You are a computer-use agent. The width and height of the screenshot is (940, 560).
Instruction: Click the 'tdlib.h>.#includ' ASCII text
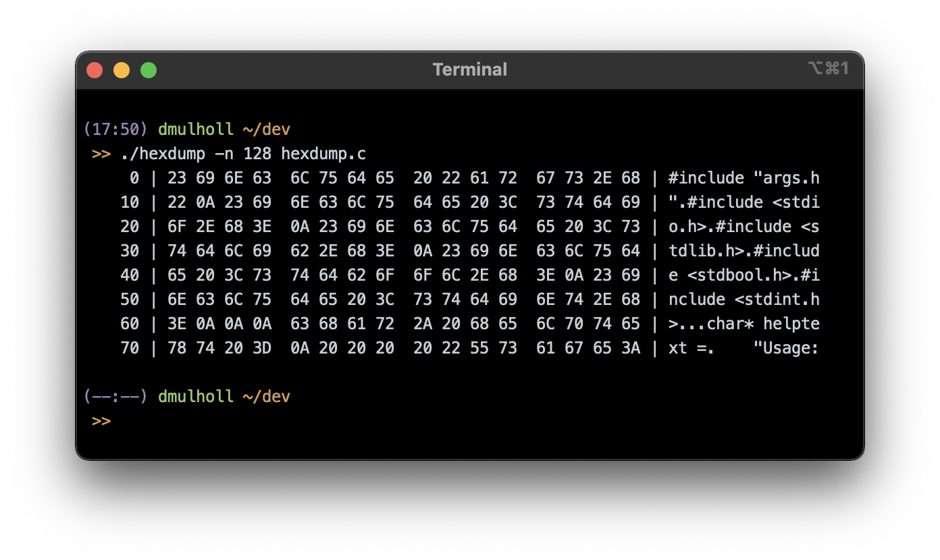pos(744,251)
